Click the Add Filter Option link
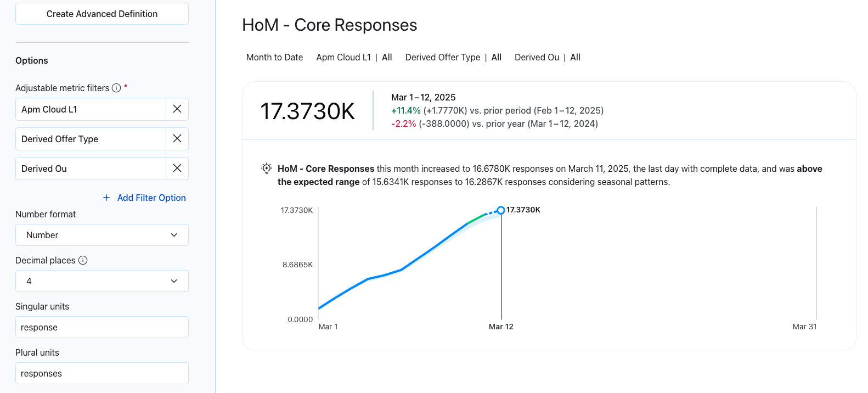Image resolution: width=868 pixels, height=393 pixels. 151,198
